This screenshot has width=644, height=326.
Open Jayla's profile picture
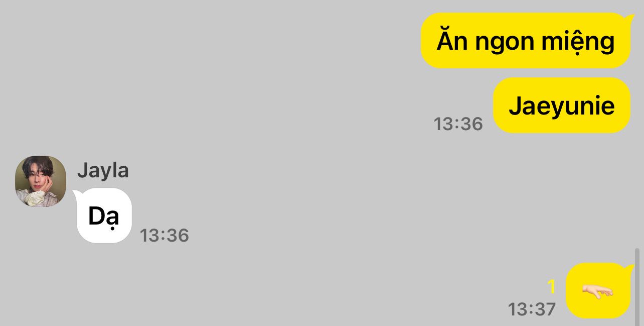[x=41, y=181]
